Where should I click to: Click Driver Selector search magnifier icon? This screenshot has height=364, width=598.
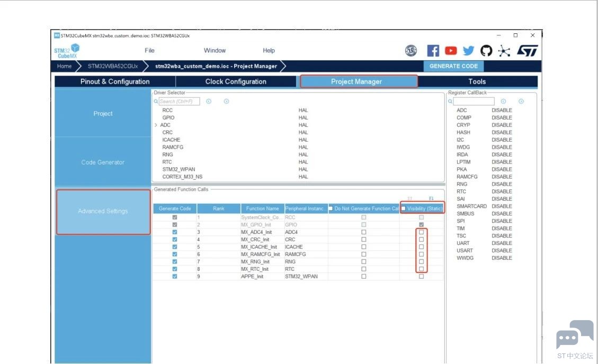tap(156, 101)
